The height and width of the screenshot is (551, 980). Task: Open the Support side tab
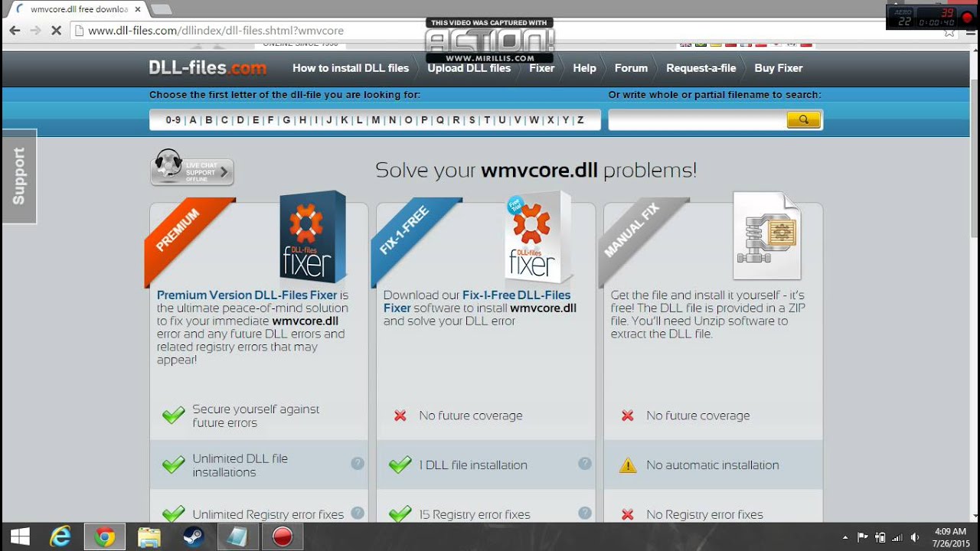[x=19, y=176]
